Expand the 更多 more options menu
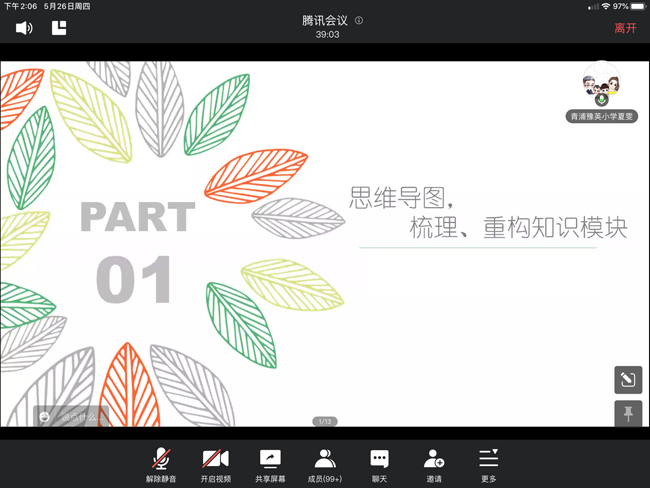Viewport: 650px width, 488px height. pos(488,464)
